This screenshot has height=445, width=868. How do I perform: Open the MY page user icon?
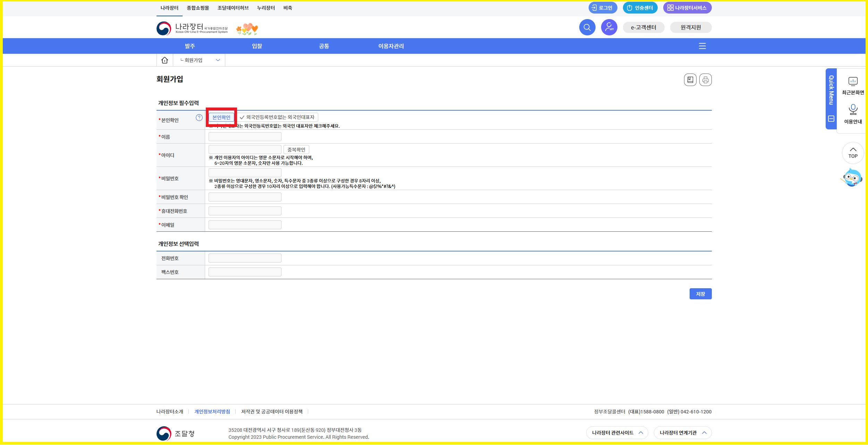pos(609,27)
